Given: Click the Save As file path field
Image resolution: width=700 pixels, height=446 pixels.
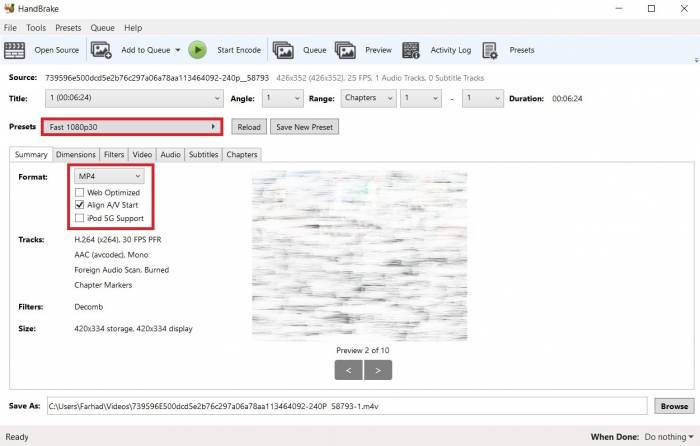Looking at the screenshot, I should [x=346, y=406].
